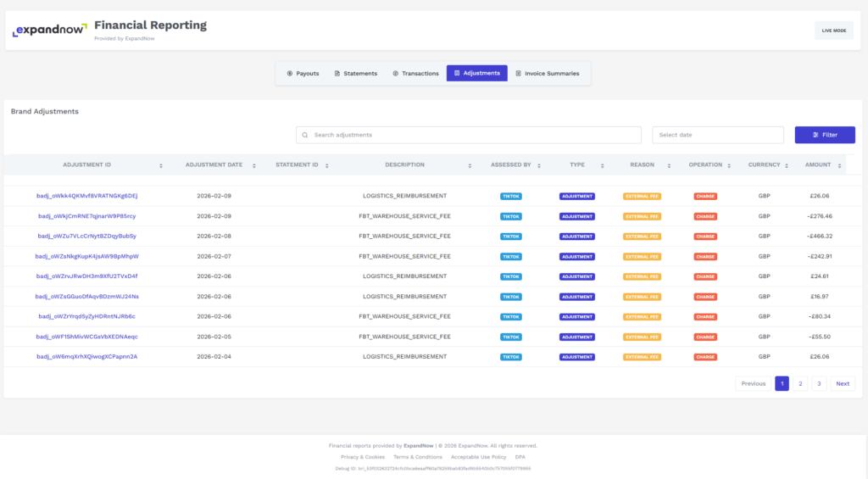The width and height of the screenshot is (868, 479).
Task: Go to page 3
Action: pyautogui.click(x=819, y=384)
